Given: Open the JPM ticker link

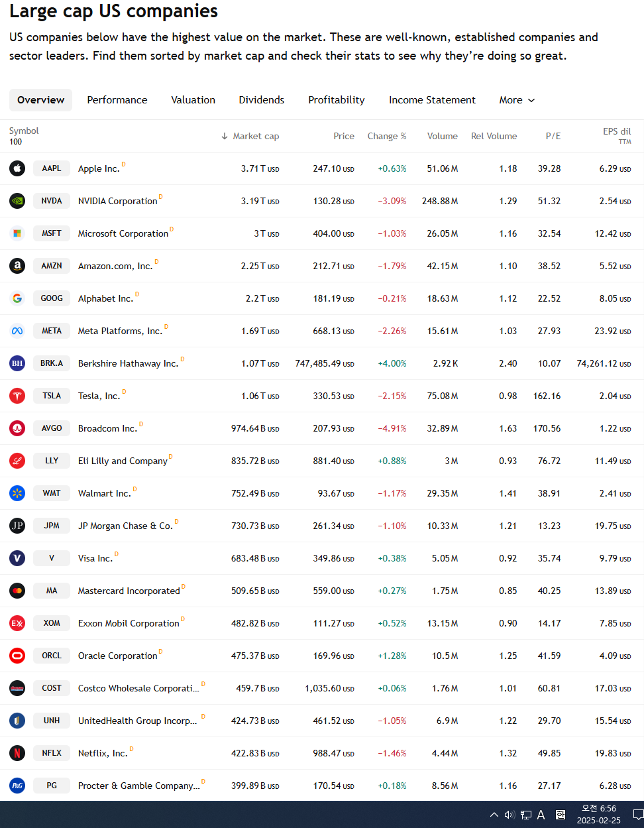Looking at the screenshot, I should tap(52, 526).
